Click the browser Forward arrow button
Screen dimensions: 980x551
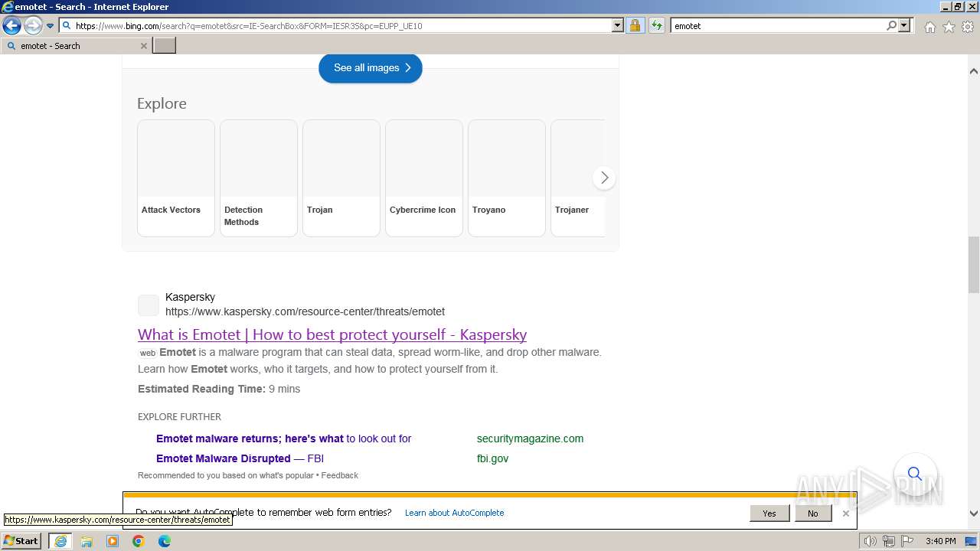pyautogui.click(x=32, y=26)
